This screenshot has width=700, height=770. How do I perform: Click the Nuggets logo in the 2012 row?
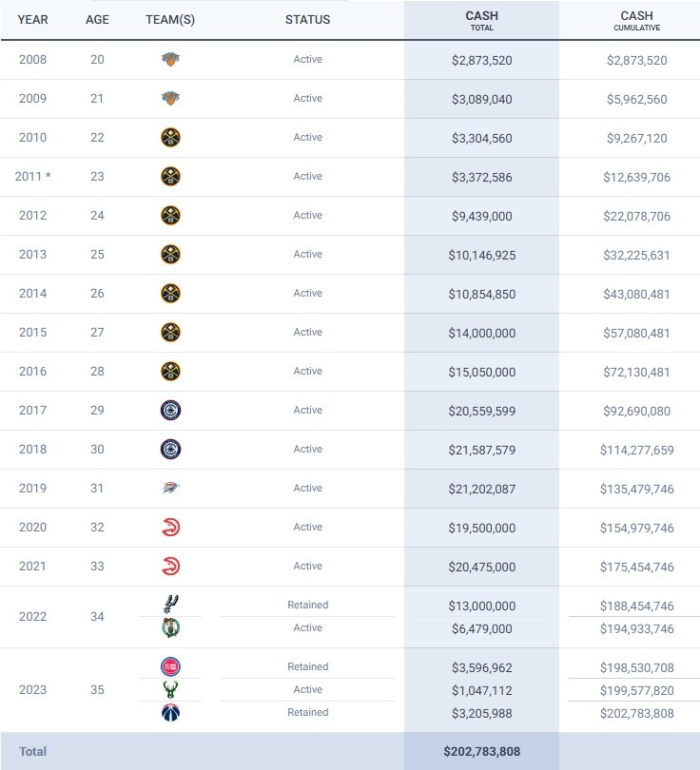point(171,216)
